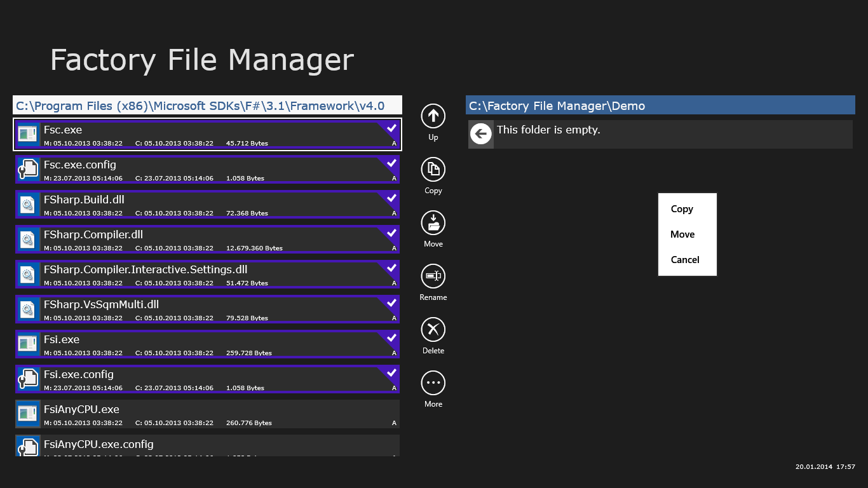Select Cancel in the popup menu

685,260
